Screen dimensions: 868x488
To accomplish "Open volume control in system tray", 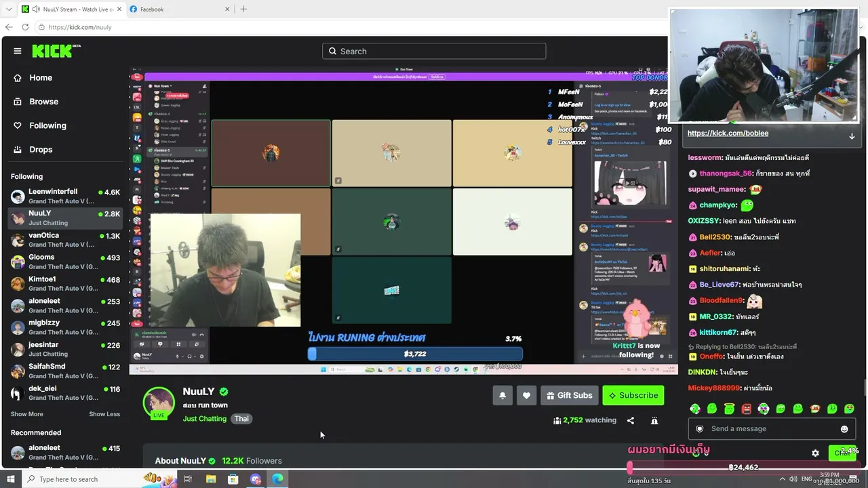I will (x=793, y=479).
